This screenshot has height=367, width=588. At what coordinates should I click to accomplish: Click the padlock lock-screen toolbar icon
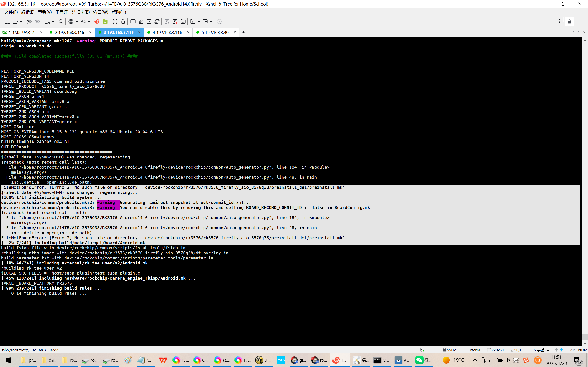(x=123, y=22)
